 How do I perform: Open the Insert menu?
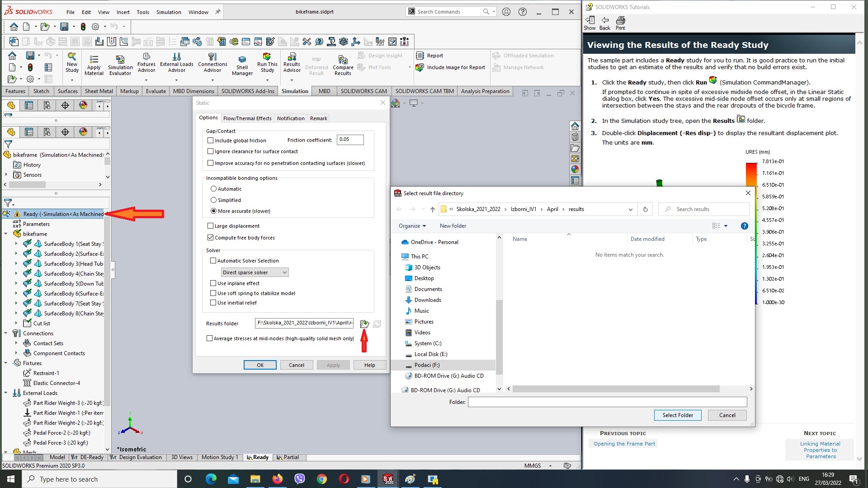[x=123, y=12]
